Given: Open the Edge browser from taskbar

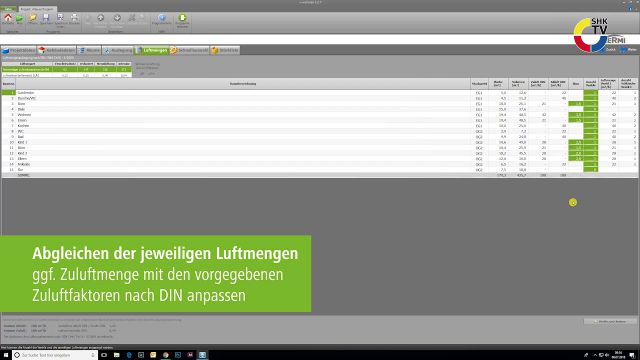Looking at the screenshot, I should (129, 355).
